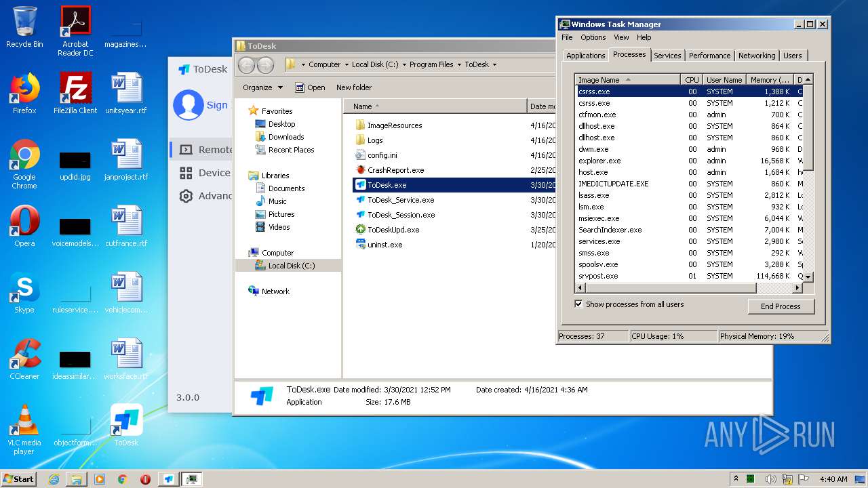Image resolution: width=868 pixels, height=488 pixels.
Task: Click the Start button
Action: click(x=19, y=479)
